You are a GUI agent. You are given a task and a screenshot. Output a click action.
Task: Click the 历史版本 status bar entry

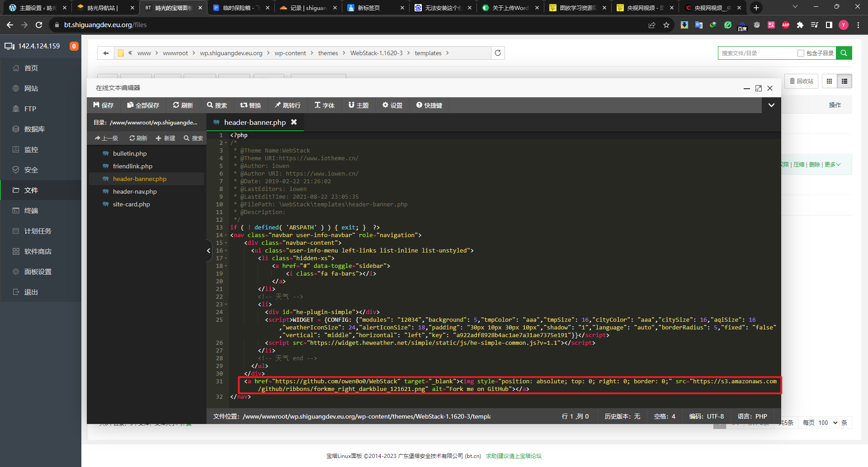[x=623, y=416]
